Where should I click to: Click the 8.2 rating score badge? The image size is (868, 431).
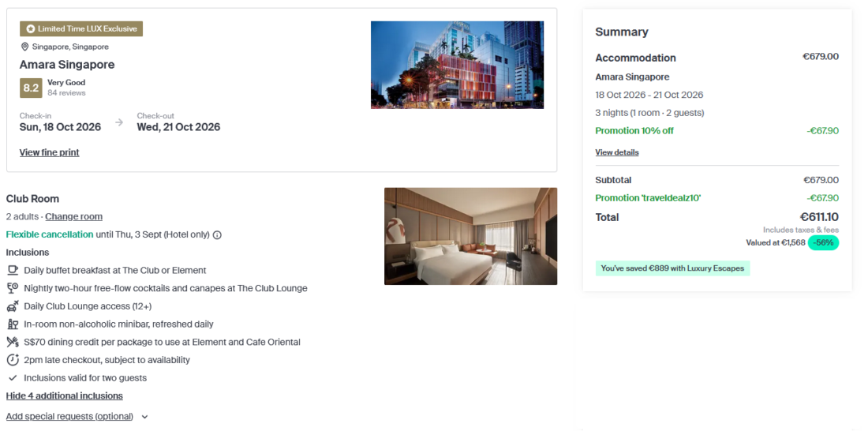pyautogui.click(x=31, y=88)
